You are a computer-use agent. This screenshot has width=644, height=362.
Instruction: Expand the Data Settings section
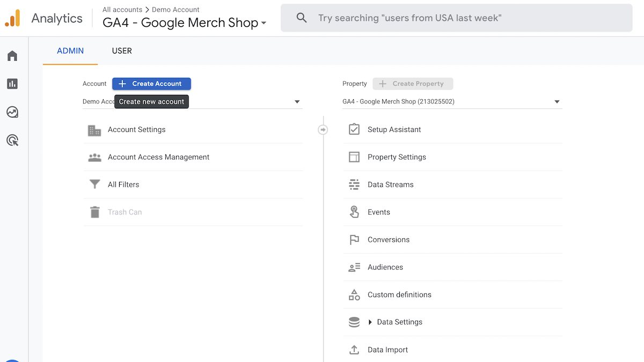coord(370,322)
